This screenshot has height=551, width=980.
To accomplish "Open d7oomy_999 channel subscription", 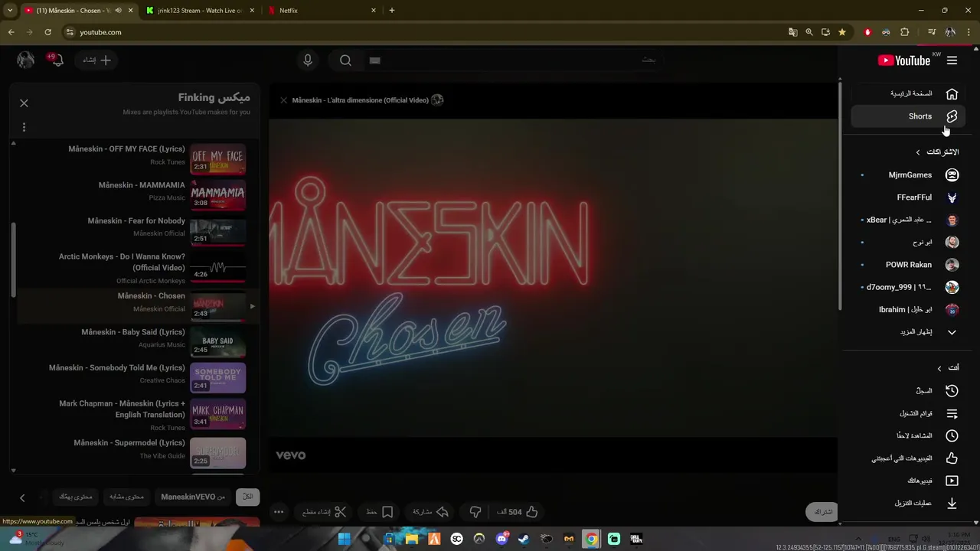I will point(910,287).
